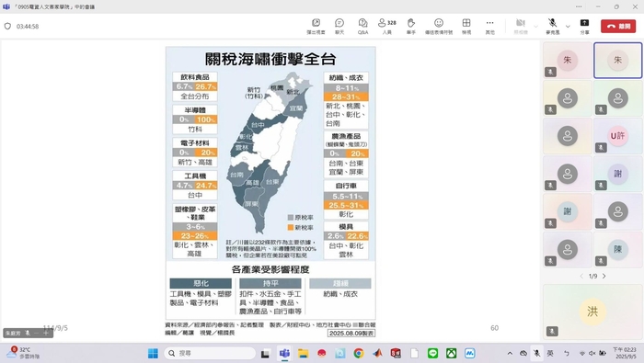The image size is (644, 363).
Task: Click the OneDrive cloud tray icon
Action: coord(523,353)
